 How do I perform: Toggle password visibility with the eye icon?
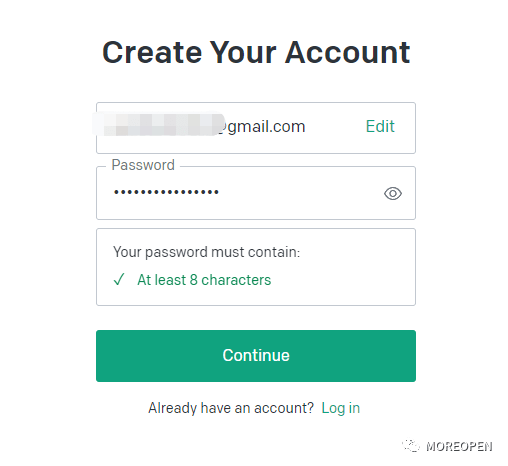tap(393, 193)
